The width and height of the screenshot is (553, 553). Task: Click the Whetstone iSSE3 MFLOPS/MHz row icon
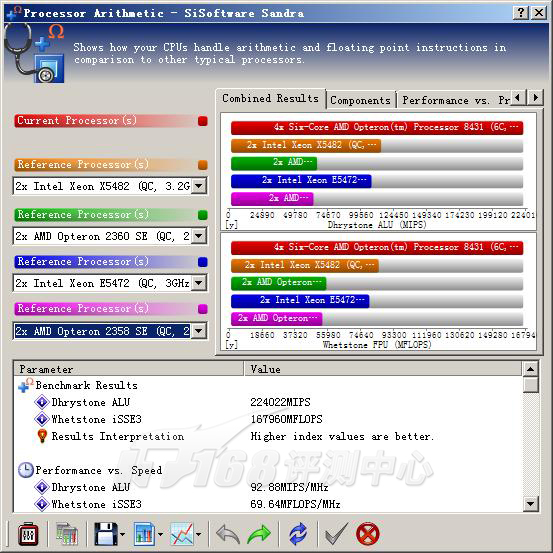click(42, 504)
